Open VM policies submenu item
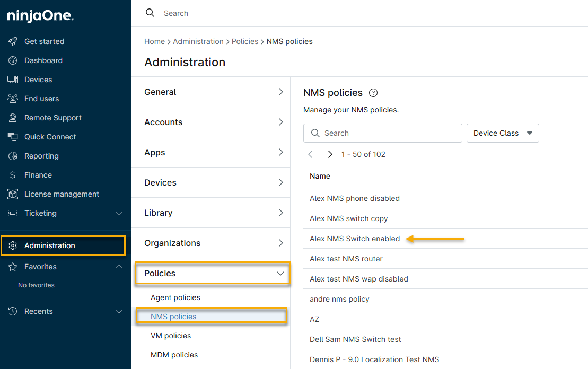Viewport: 588px width, 369px height. click(171, 336)
